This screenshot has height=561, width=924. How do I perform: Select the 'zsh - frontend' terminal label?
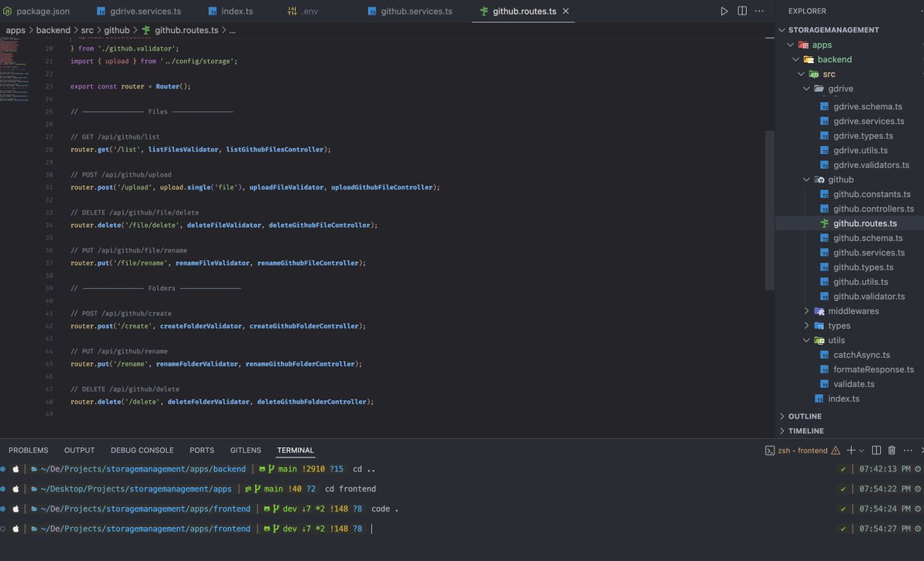(802, 450)
